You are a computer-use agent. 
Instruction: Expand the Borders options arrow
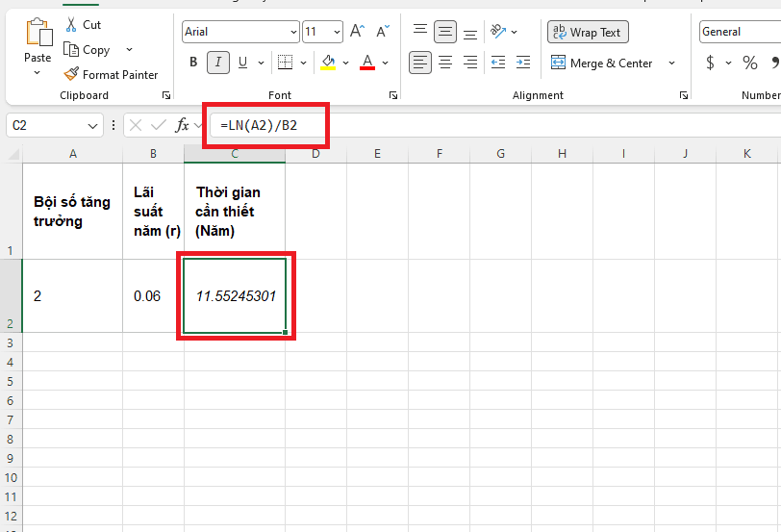coord(303,63)
